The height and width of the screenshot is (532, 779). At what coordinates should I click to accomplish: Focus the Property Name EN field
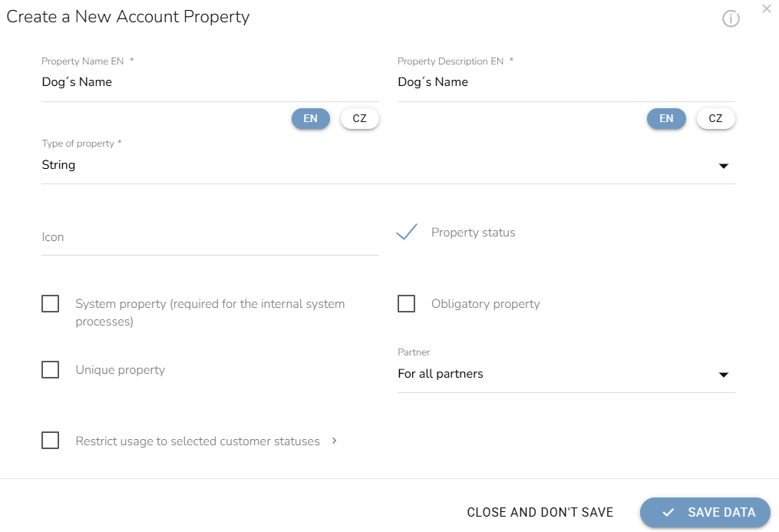tap(210, 82)
